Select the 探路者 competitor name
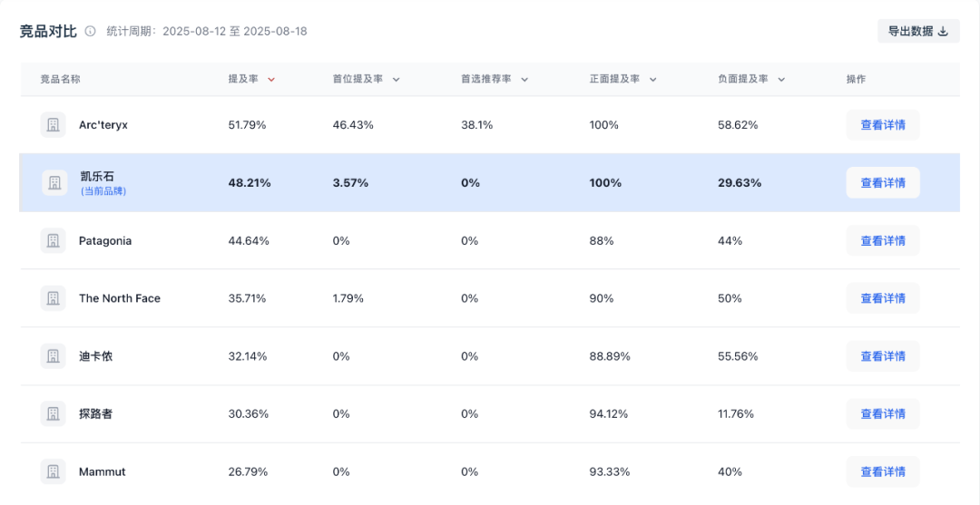Screen dimensions: 980x505 coord(95,413)
